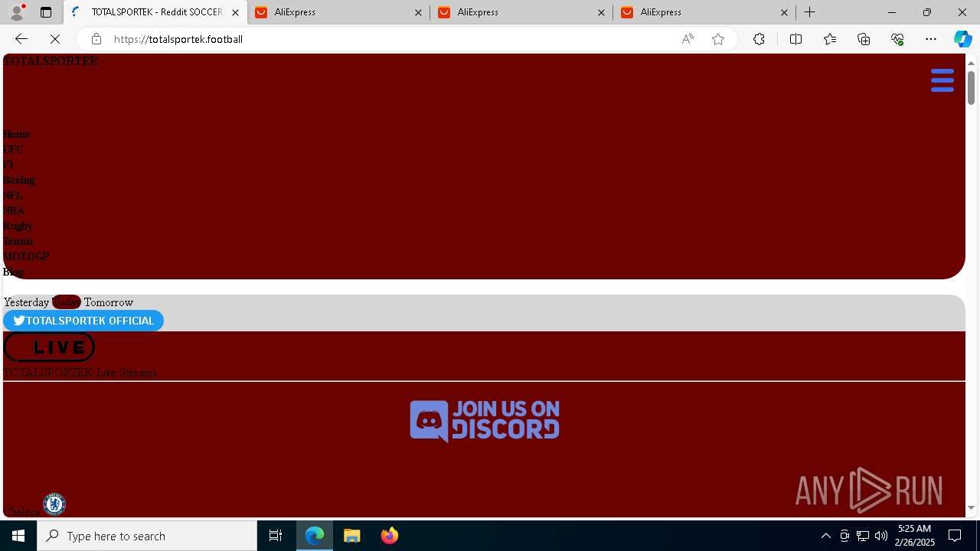Click the Chelsea club crest
Viewport: 980px width, 551px height.
54,504
